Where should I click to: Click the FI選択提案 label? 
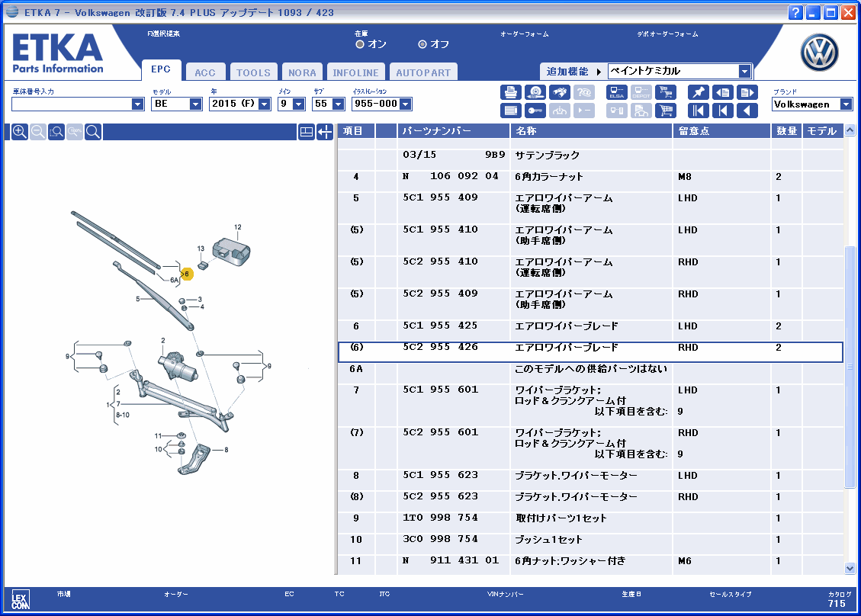coord(164,34)
